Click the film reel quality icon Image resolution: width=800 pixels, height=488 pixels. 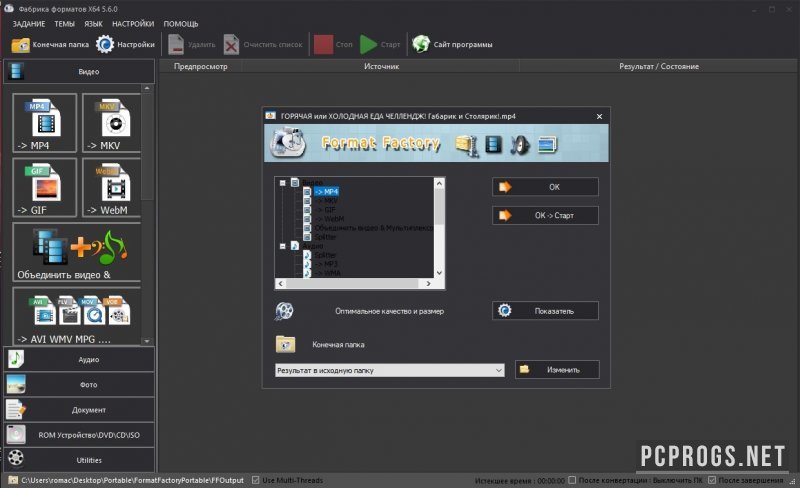(x=284, y=311)
